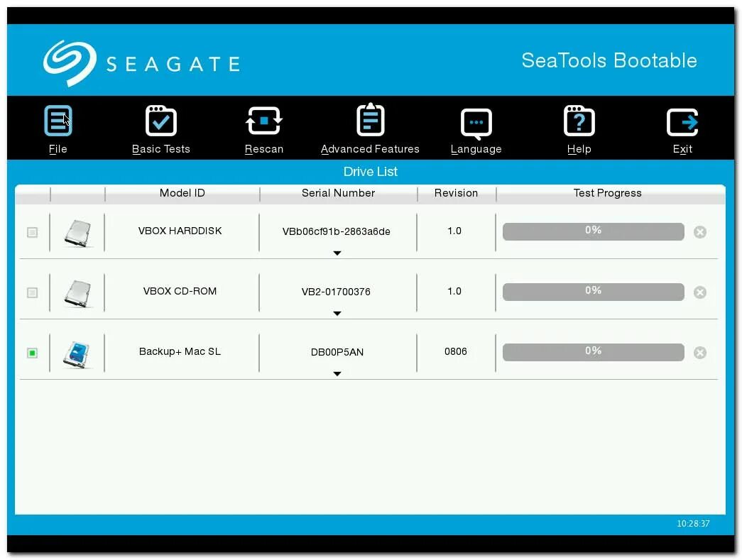Open the Help question mark icon
742x560 pixels.
[x=579, y=121]
